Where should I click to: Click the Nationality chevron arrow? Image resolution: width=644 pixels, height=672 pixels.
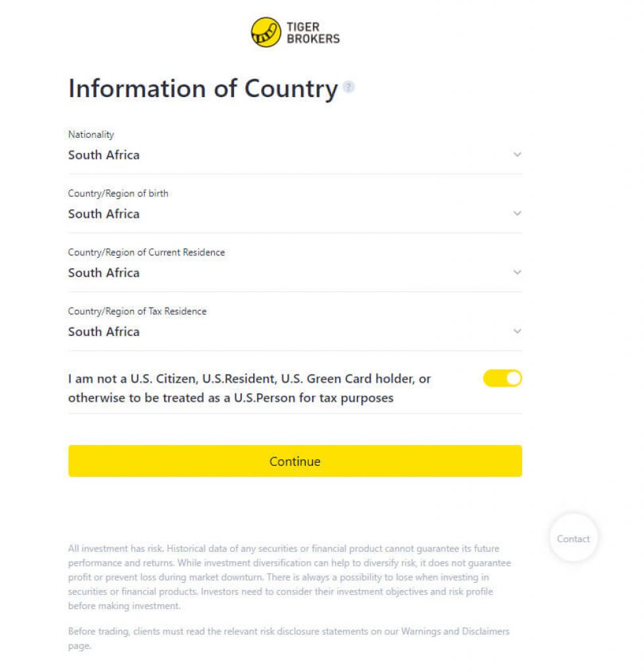517,155
